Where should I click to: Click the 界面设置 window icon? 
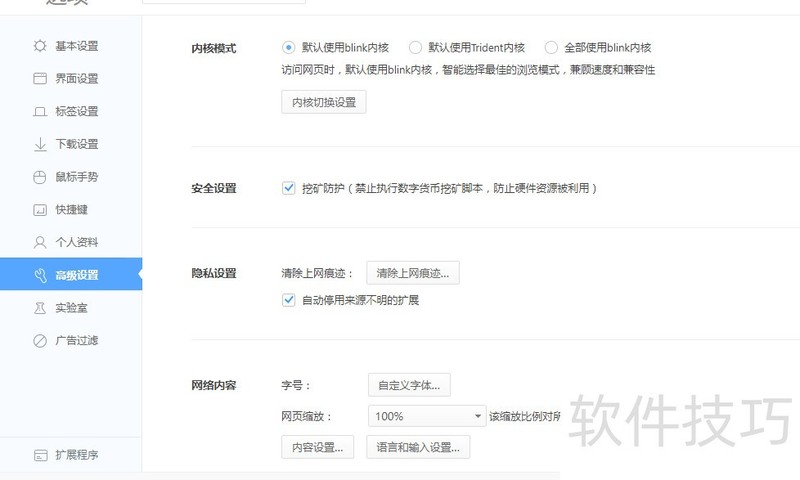pyautogui.click(x=40, y=79)
